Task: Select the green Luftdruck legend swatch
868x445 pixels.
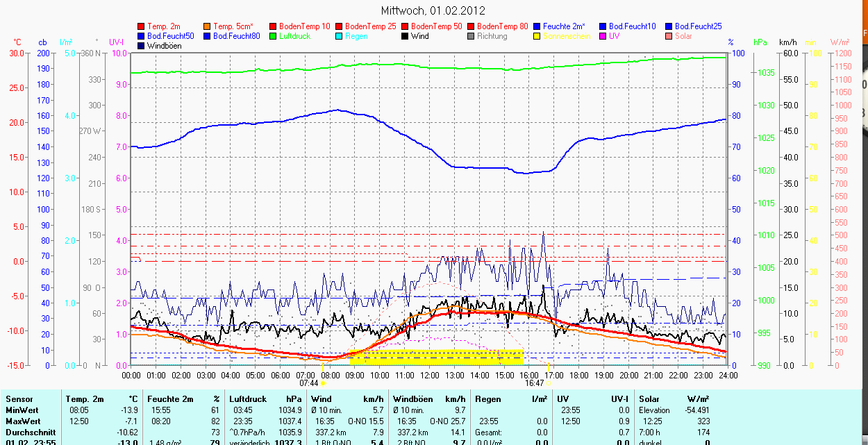Action: click(274, 36)
